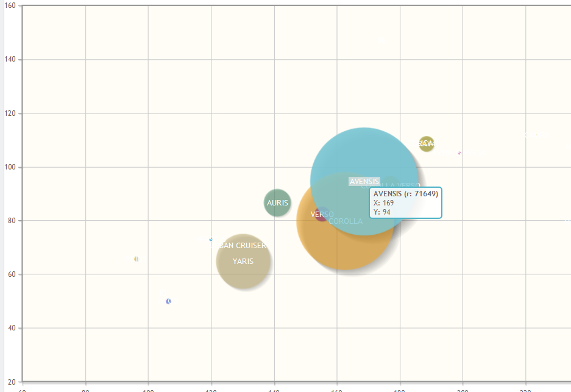Click the green AURIS bubble
Screen dimensions: 571x392
click(277, 203)
